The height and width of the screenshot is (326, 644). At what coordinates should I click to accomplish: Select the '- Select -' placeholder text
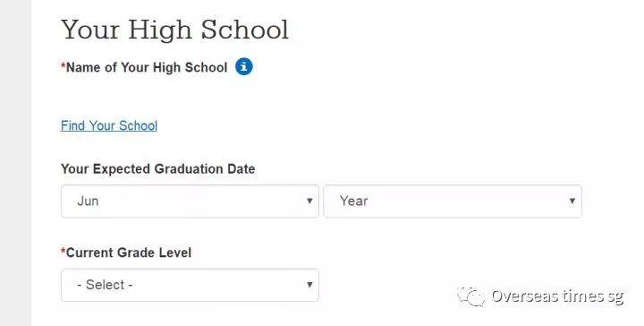(x=105, y=285)
